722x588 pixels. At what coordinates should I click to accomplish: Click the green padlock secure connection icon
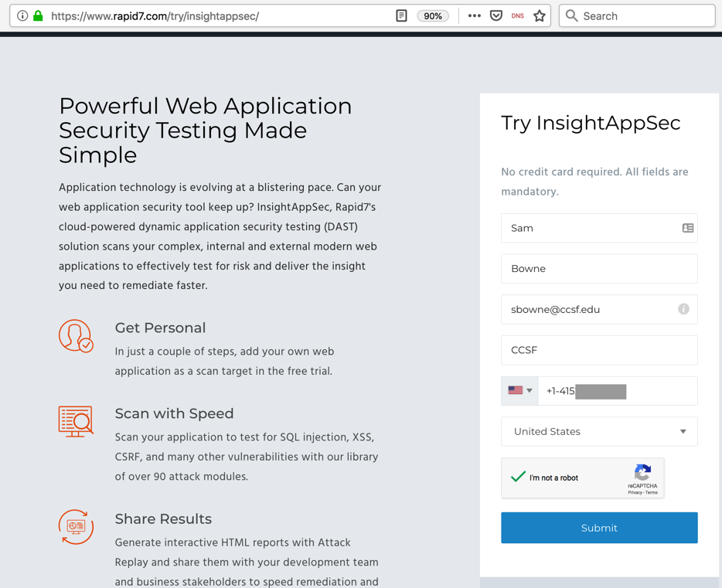(x=38, y=15)
